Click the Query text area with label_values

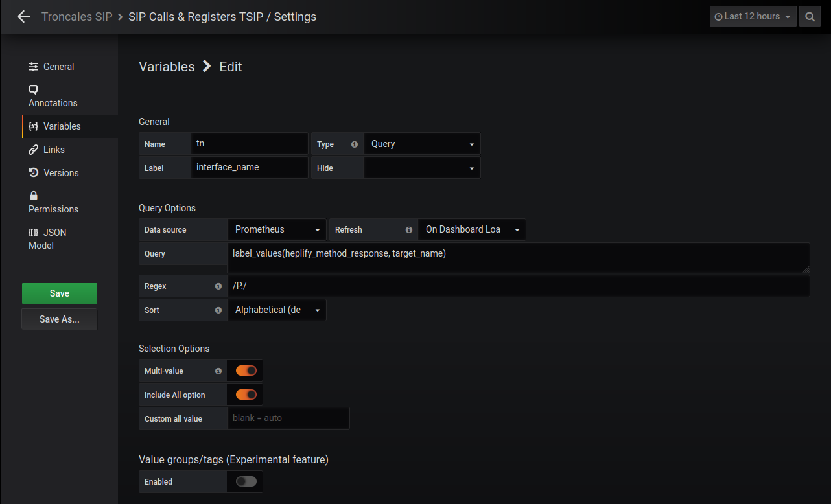519,258
